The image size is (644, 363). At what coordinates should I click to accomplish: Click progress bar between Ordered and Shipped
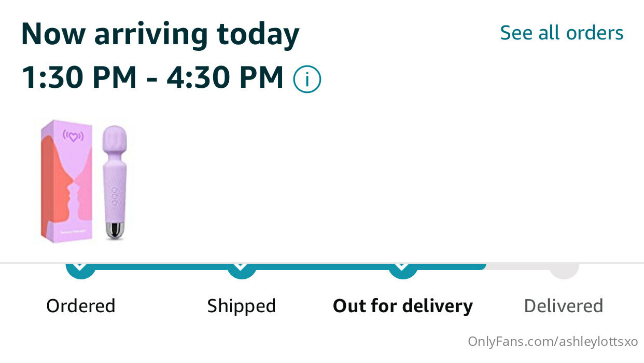pyautogui.click(x=161, y=267)
